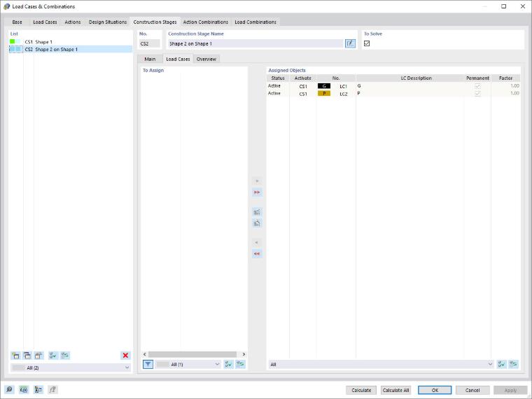The width and height of the screenshot is (532, 399).
Task: Click copy construction stage icon in list toolbar
Action: [x=27, y=356]
